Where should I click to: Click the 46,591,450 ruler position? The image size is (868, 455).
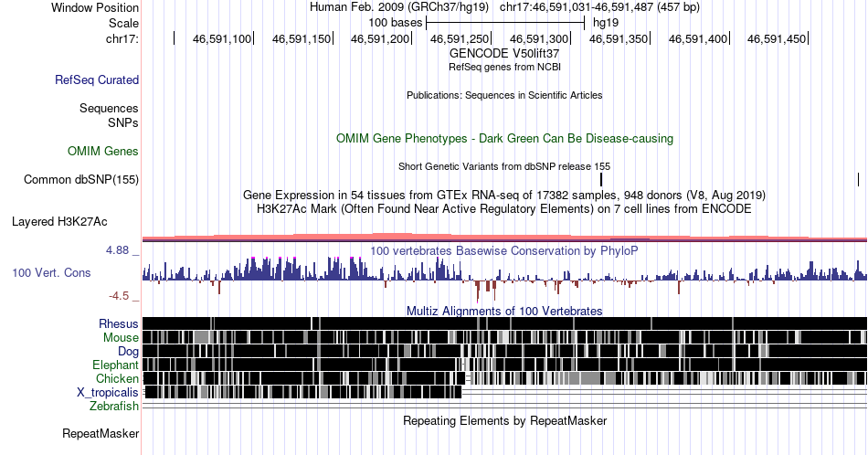777,38
